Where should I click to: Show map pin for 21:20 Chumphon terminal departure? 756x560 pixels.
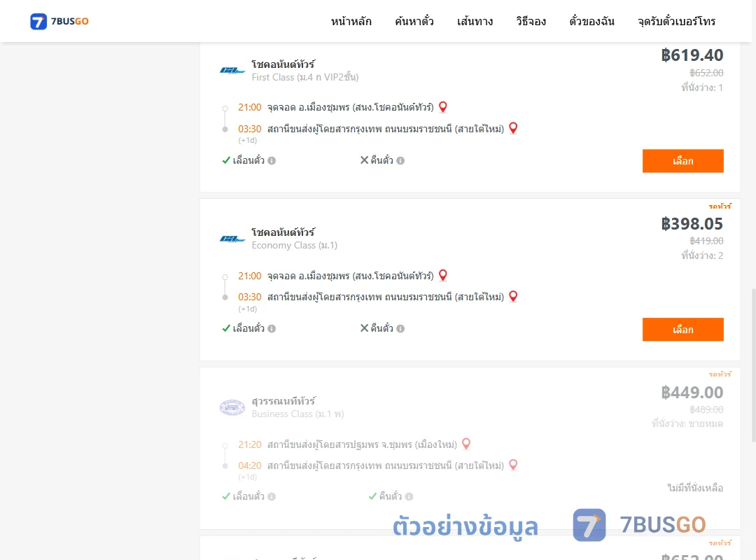465,443
